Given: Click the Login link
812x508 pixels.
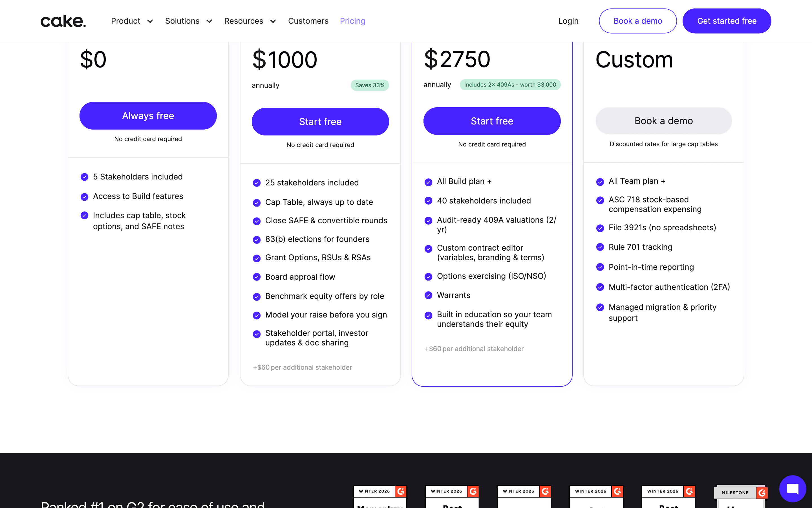Looking at the screenshot, I should pyautogui.click(x=568, y=21).
